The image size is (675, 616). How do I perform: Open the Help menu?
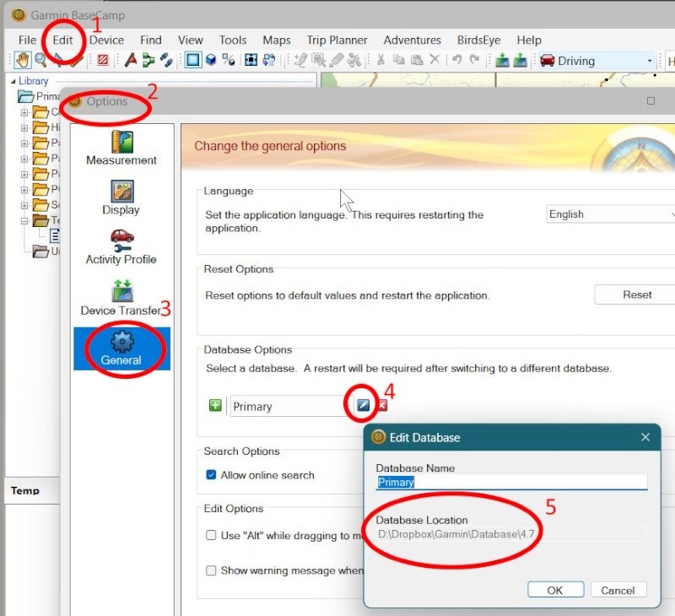coord(529,40)
